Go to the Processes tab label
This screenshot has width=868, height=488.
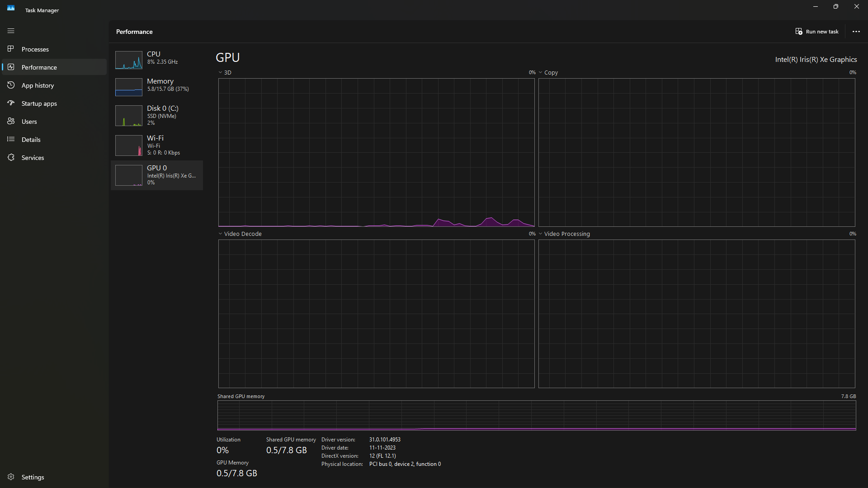[x=35, y=49]
